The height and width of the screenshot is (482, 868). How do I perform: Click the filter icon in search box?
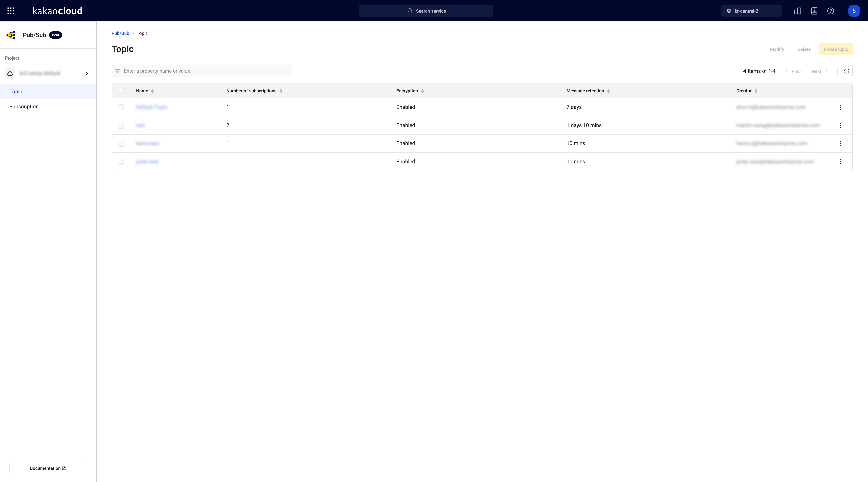[118, 71]
